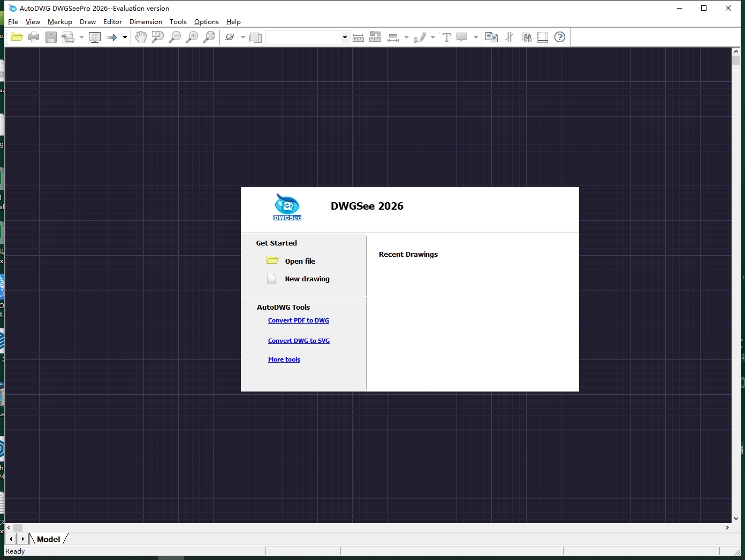Click the Convert PDF to DWG link
Viewport: 745px width, 560px height.
point(298,320)
